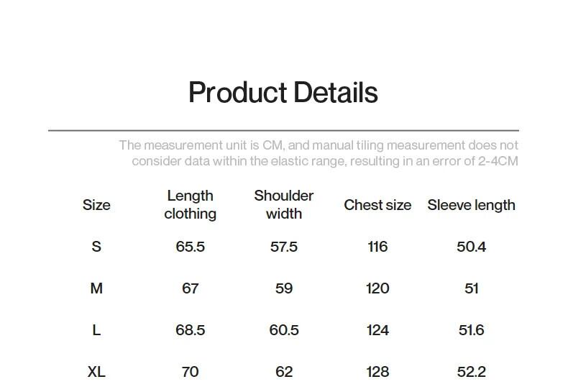568x392 pixels.
Task: Click the S size row label
Action: point(96,247)
